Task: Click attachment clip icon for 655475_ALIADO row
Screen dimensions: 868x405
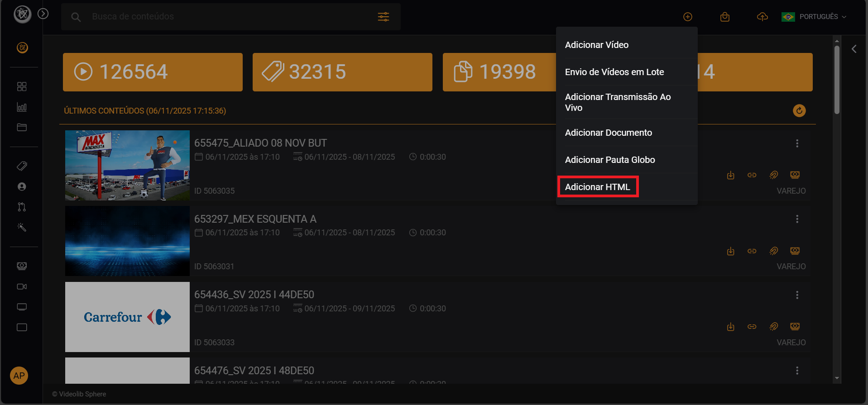Action: 773,175
